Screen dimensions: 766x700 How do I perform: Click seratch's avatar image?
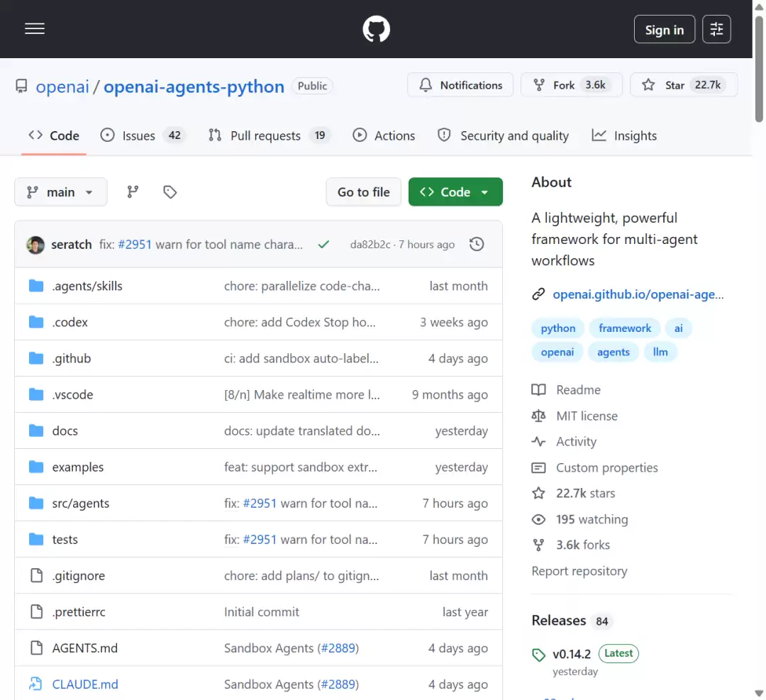35,245
